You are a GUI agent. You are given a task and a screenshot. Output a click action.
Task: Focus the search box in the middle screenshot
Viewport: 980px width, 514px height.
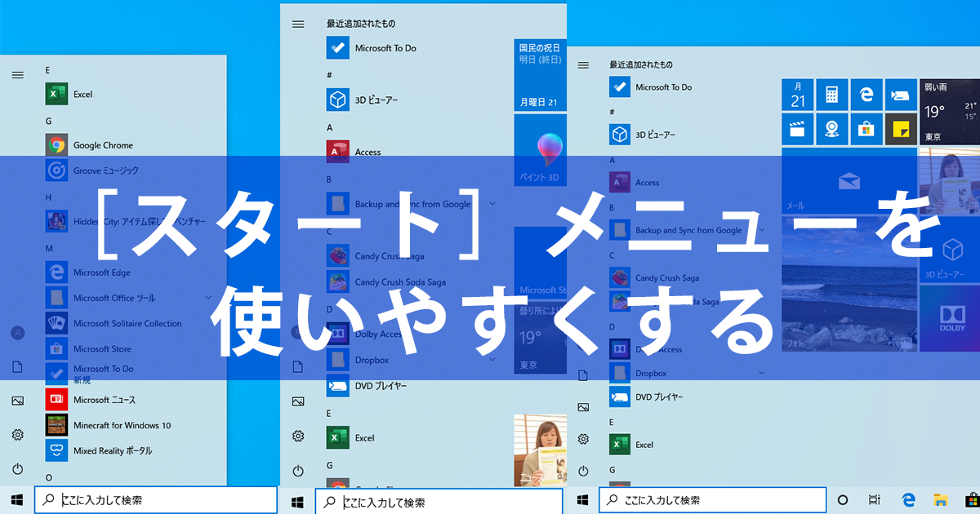[x=439, y=502]
